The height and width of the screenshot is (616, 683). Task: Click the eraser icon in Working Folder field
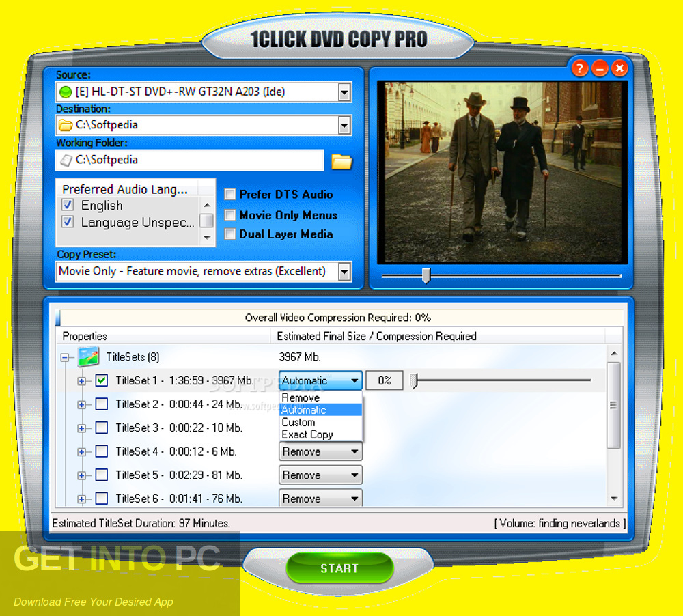click(66, 160)
